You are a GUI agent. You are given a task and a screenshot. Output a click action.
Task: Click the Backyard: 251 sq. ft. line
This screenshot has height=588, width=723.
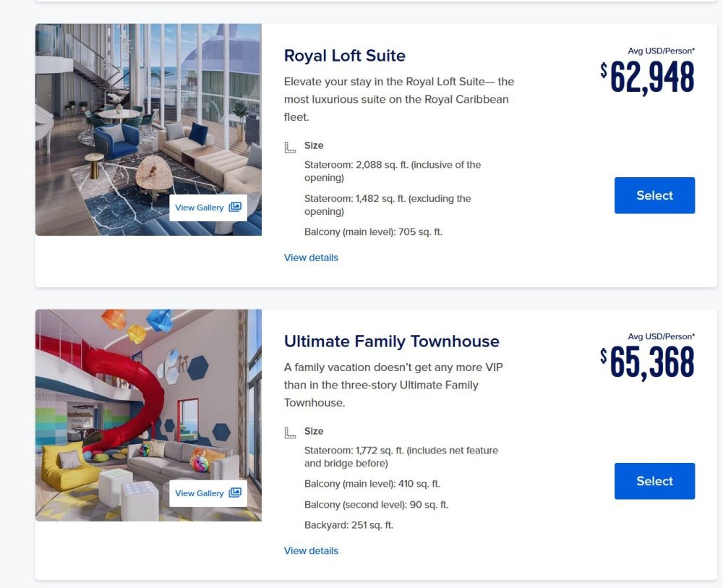coord(348,525)
